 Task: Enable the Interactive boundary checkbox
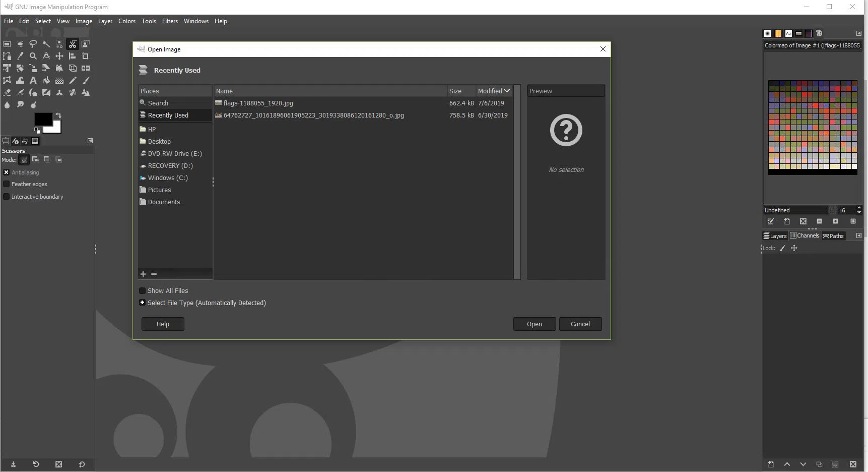tap(7, 197)
